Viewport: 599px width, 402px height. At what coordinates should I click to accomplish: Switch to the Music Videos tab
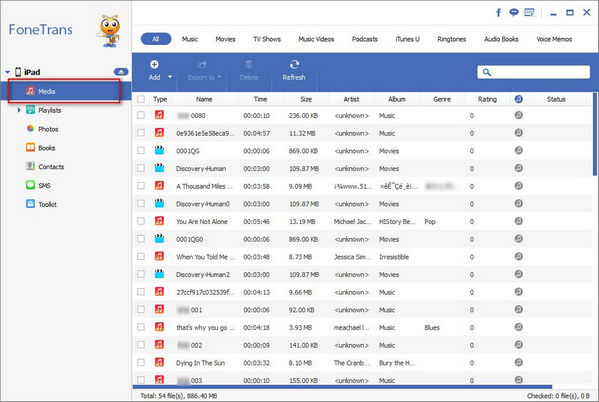pyautogui.click(x=316, y=39)
